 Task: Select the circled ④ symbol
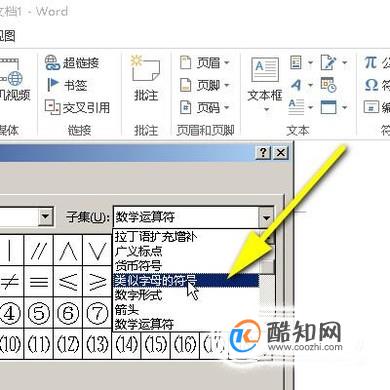[10, 312]
